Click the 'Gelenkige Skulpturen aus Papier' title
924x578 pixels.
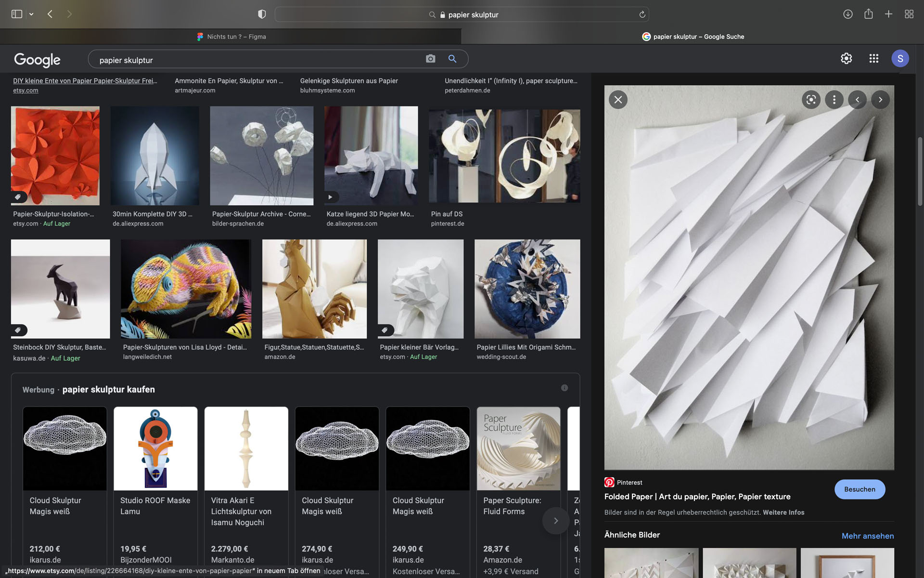click(x=349, y=81)
